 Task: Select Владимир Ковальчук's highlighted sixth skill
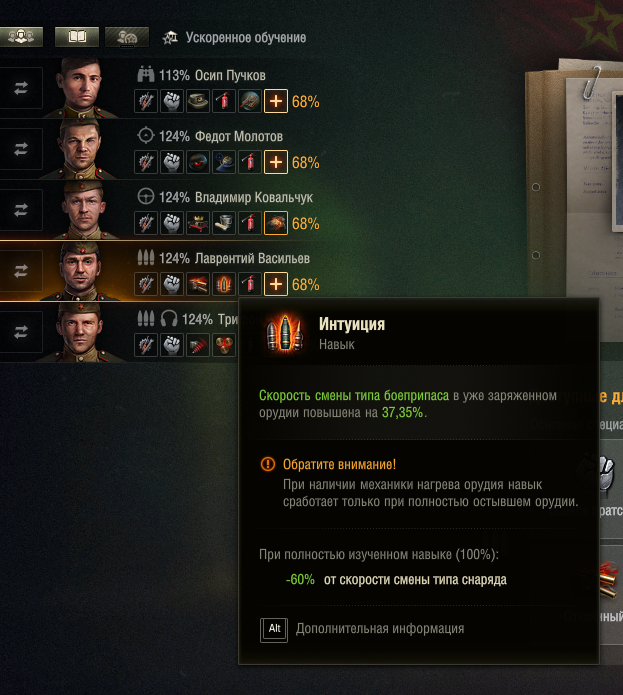coord(276,223)
